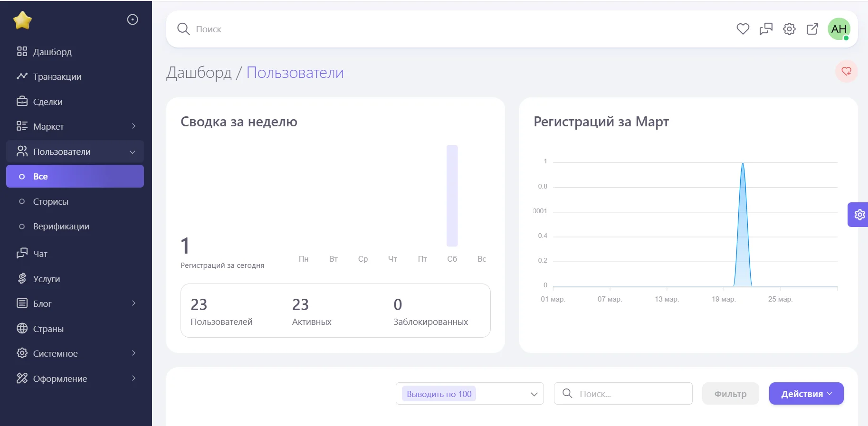
Task: Open favorites heart icon in header
Action: pos(743,29)
